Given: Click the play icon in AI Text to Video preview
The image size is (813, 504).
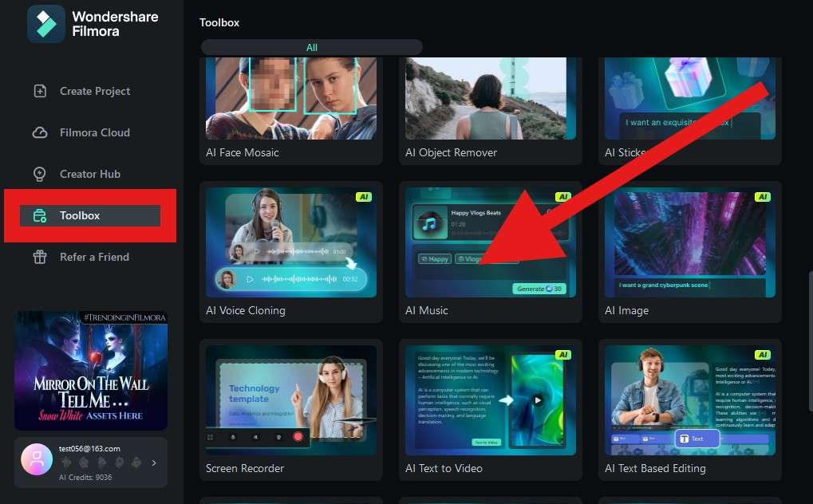Looking at the screenshot, I should 538,400.
